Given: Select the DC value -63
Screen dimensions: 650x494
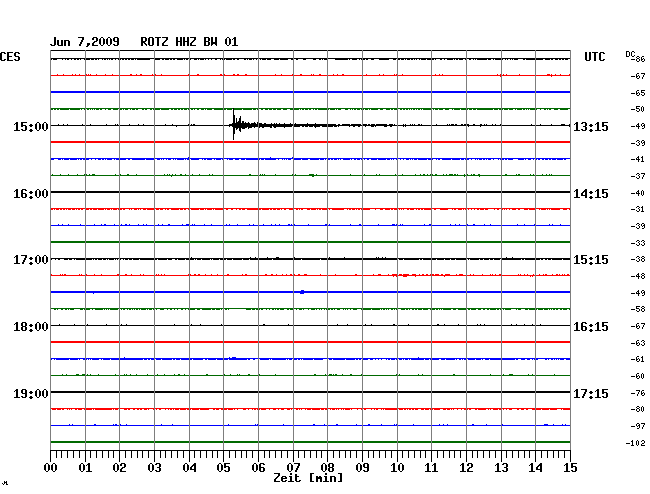Looking at the screenshot, I should point(638,343).
